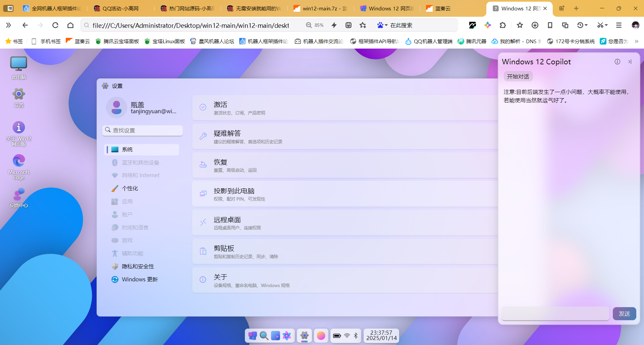
Task: Open the 恢复 settings entry
Action: tap(345, 165)
